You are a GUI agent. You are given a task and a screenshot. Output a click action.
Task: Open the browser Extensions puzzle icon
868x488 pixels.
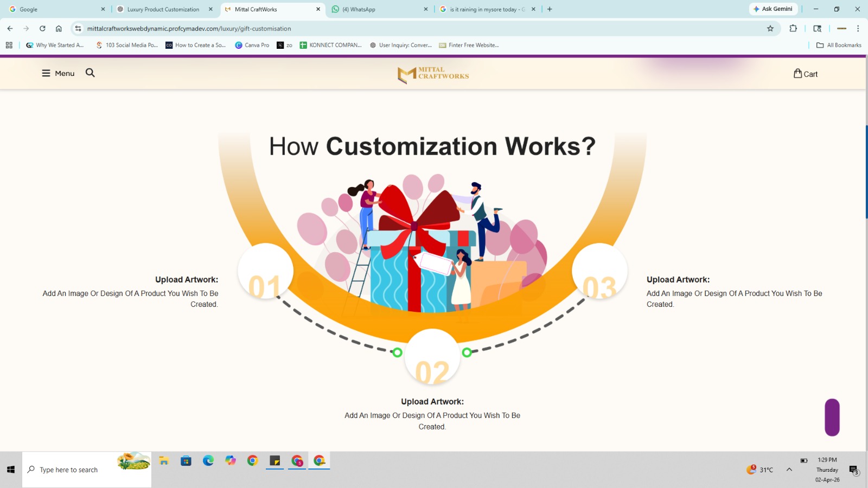coord(793,29)
